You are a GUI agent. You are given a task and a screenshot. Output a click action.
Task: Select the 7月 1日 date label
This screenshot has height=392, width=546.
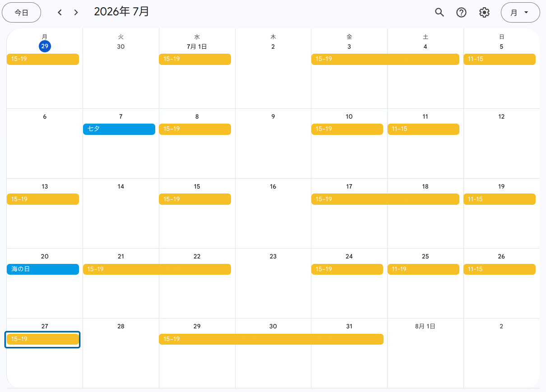point(197,46)
